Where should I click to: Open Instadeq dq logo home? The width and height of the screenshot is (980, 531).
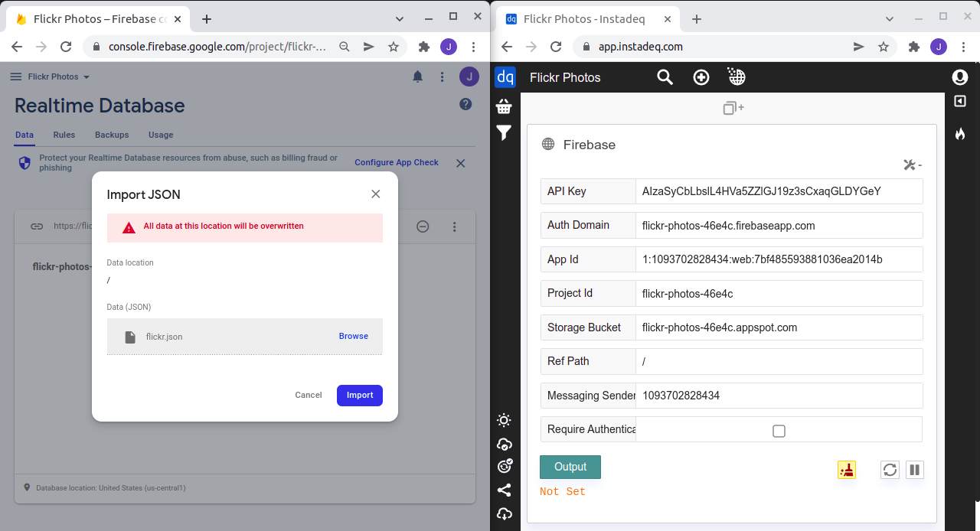click(x=505, y=77)
